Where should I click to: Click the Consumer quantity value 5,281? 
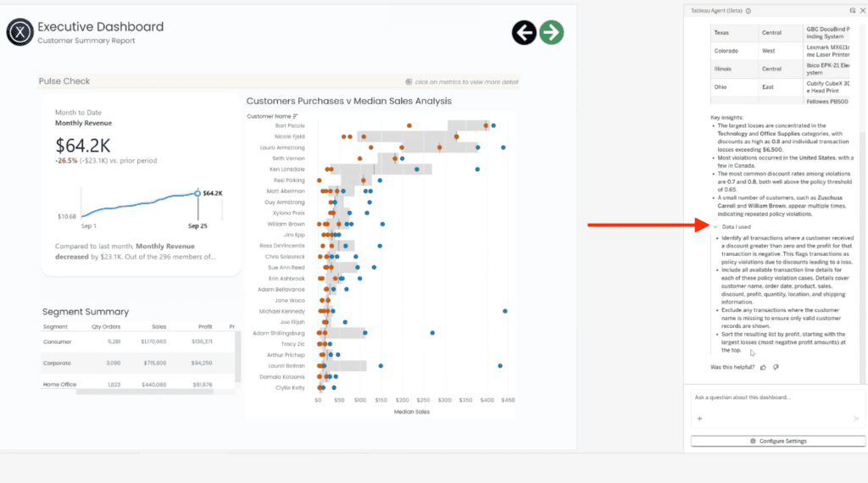point(114,342)
